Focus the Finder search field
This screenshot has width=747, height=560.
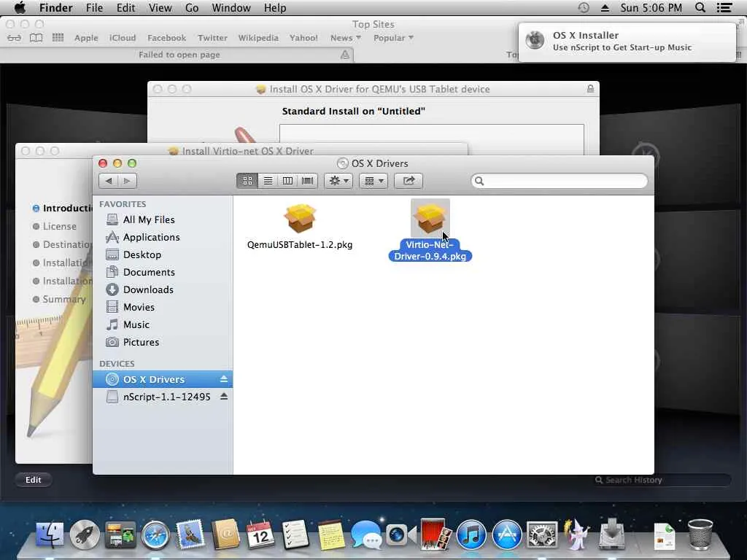pos(560,181)
